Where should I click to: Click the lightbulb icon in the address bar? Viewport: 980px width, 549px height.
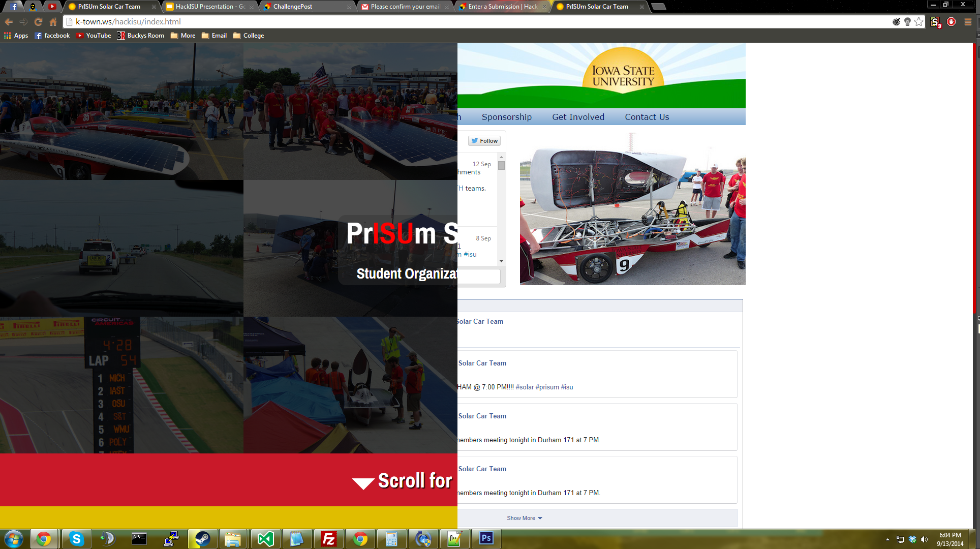tap(907, 22)
